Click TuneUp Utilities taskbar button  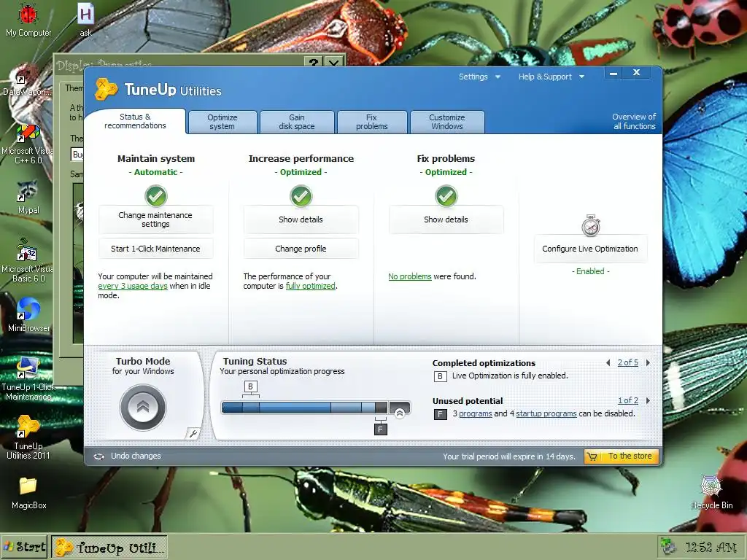109,547
